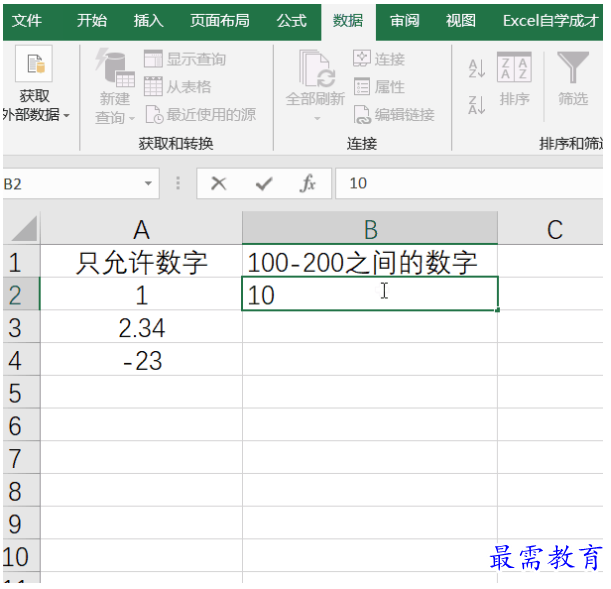Open the 插入 (Insert) ribbon tab
Viewport: 611px width, 589px height.
(148, 21)
